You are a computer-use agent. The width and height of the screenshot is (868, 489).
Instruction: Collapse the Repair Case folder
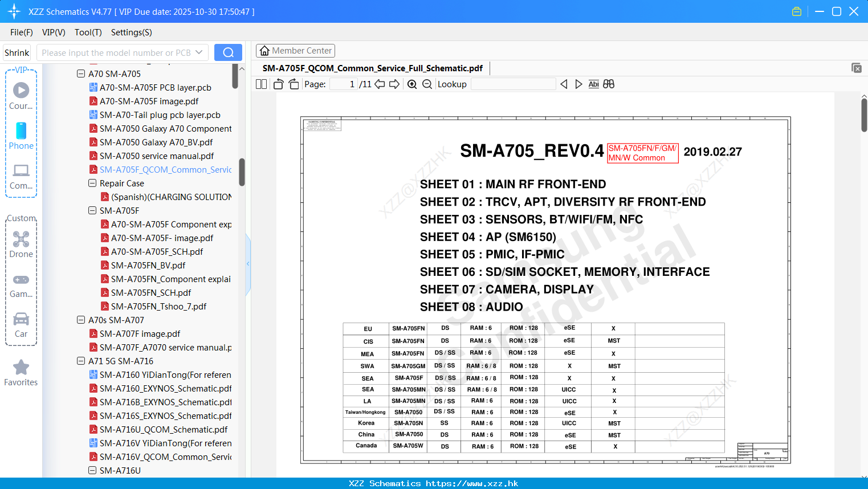pos(92,183)
